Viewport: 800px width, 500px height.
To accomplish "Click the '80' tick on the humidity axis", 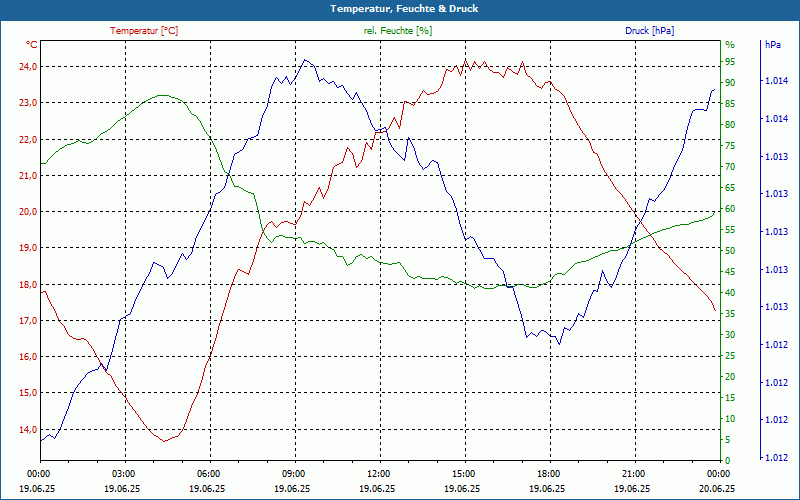I will tap(730, 125).
